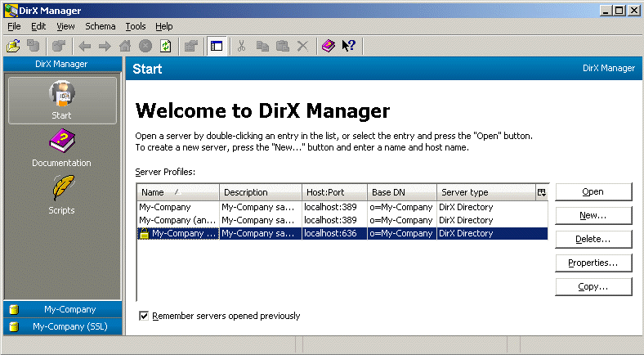This screenshot has height=355, width=644.
Task: Select the My-Company (an... profile row
Action: 342,220
